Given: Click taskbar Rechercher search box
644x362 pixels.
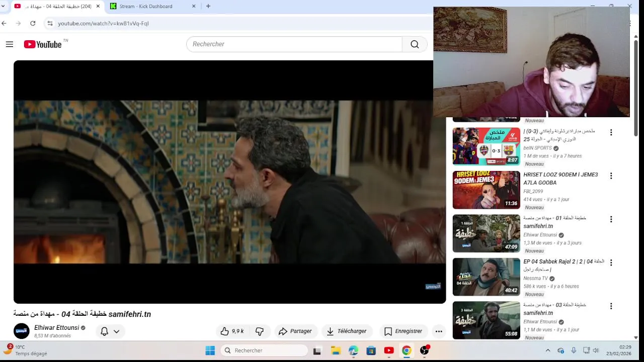Looking at the screenshot, I should pyautogui.click(x=264, y=350).
